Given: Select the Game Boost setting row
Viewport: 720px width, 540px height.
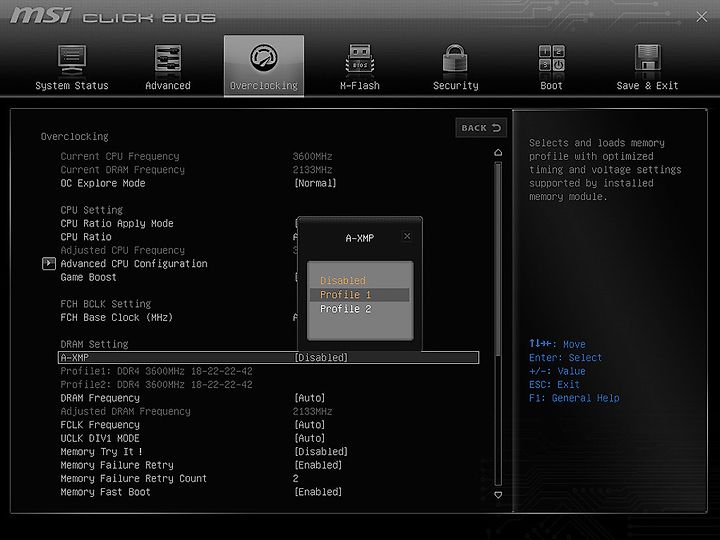Looking at the screenshot, I should click(89, 277).
